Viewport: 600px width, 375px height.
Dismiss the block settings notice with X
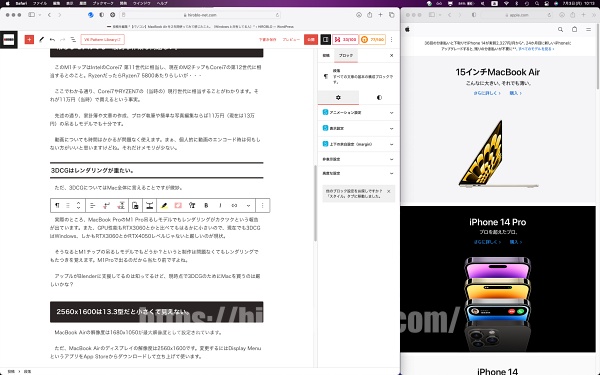pos(389,191)
